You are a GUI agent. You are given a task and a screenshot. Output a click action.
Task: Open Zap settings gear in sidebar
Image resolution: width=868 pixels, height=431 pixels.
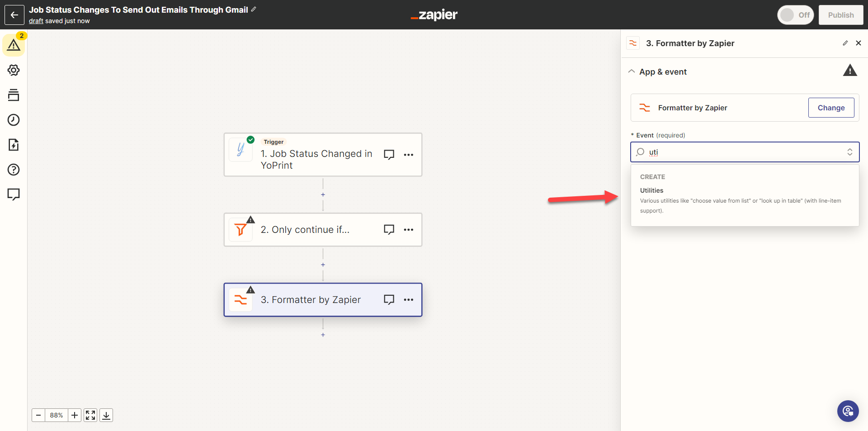14,70
